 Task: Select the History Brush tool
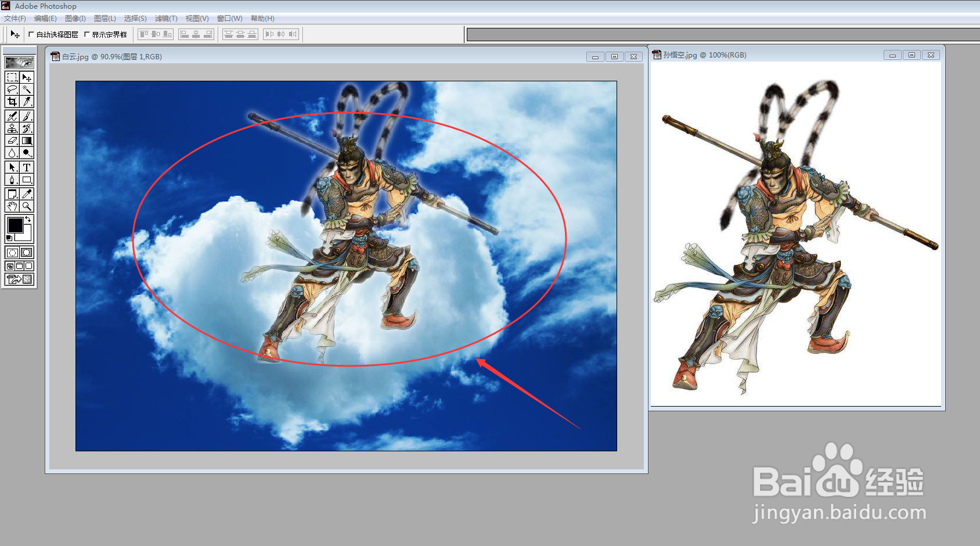[27, 128]
